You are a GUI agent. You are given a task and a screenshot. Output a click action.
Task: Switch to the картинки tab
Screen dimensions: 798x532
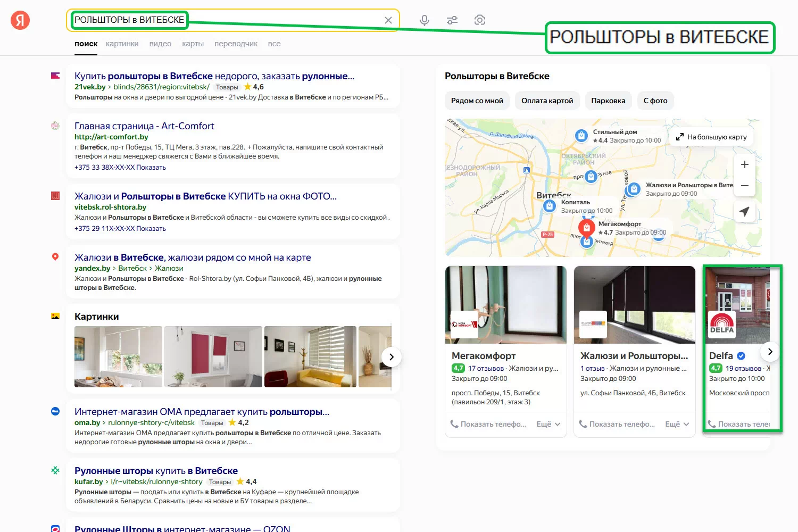coord(122,44)
